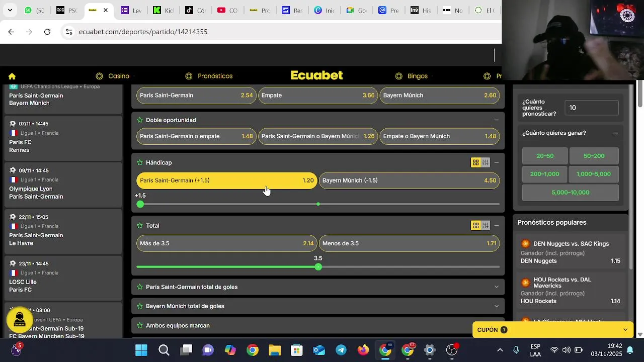The height and width of the screenshot is (362, 644).
Task: Expand Bayern Múnich total de goles
Action: tap(497, 306)
